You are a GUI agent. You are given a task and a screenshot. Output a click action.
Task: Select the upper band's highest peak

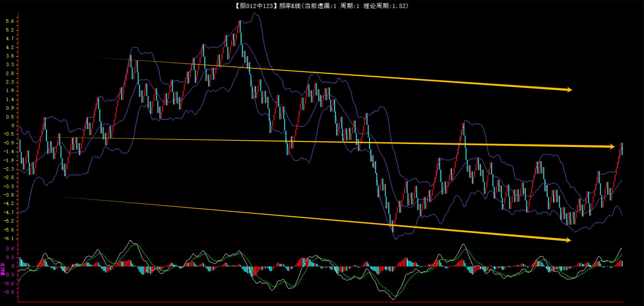(255, 14)
